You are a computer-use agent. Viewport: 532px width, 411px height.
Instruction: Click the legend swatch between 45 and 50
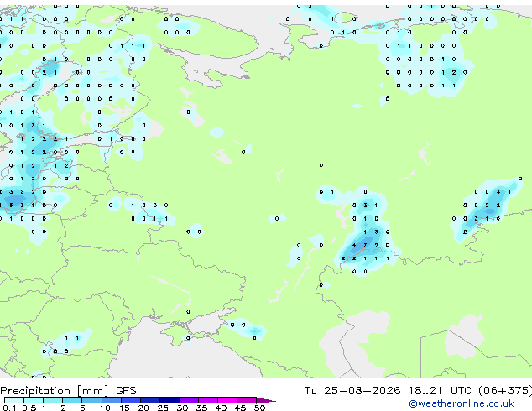pyautogui.click(x=247, y=400)
